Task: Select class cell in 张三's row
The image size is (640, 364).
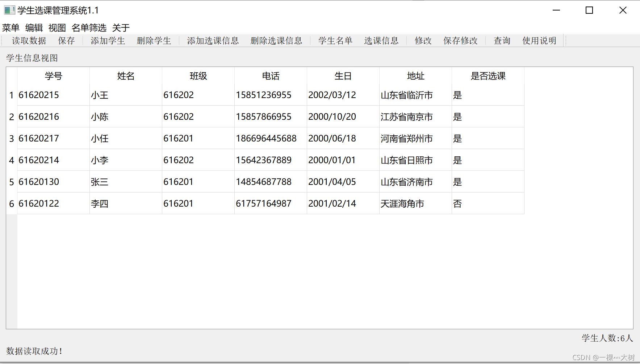Action: click(198, 182)
